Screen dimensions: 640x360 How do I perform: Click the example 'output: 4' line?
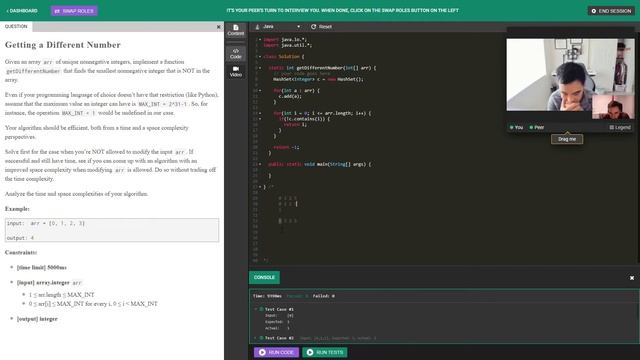point(20,238)
